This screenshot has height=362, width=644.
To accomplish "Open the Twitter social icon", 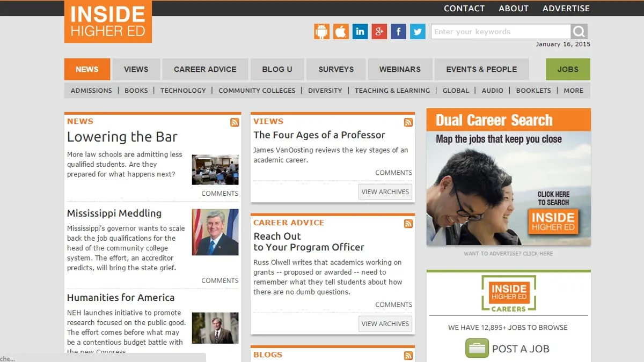I will (x=418, y=32).
